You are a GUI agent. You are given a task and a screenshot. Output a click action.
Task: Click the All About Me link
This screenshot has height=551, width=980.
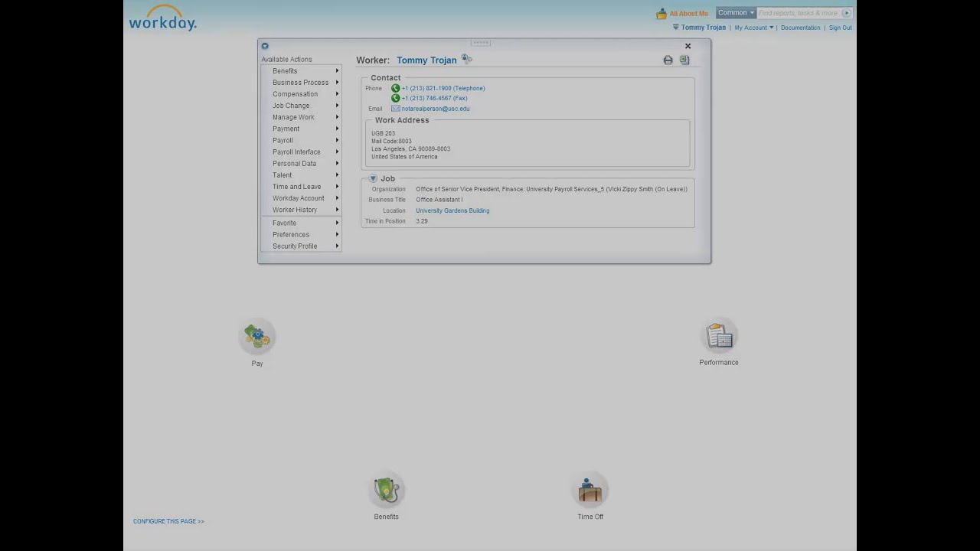pyautogui.click(x=689, y=14)
